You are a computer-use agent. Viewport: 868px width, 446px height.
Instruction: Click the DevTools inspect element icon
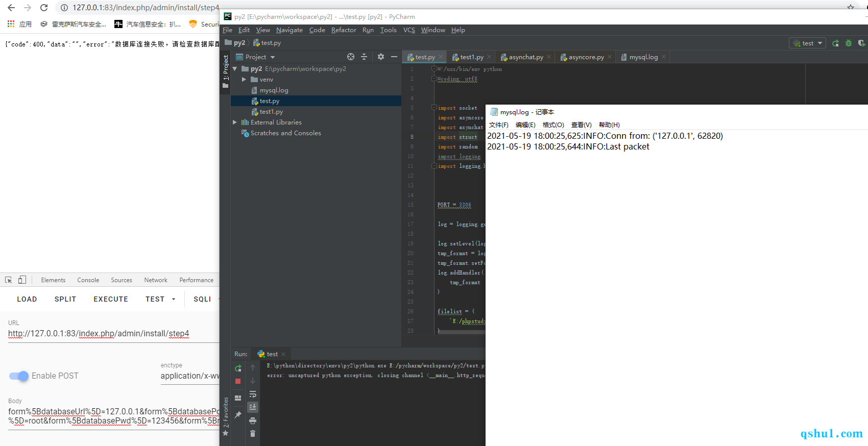click(8, 280)
